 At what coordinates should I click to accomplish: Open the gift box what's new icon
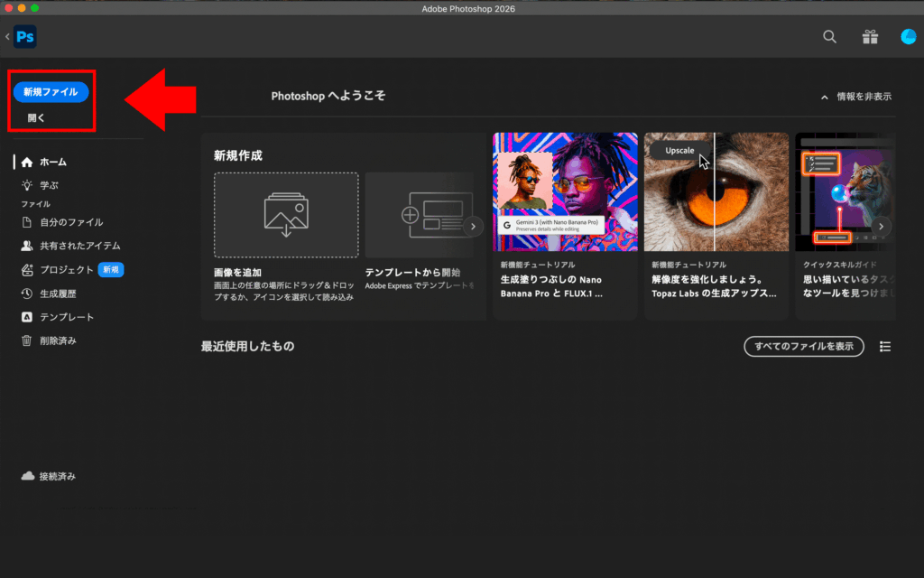(870, 37)
